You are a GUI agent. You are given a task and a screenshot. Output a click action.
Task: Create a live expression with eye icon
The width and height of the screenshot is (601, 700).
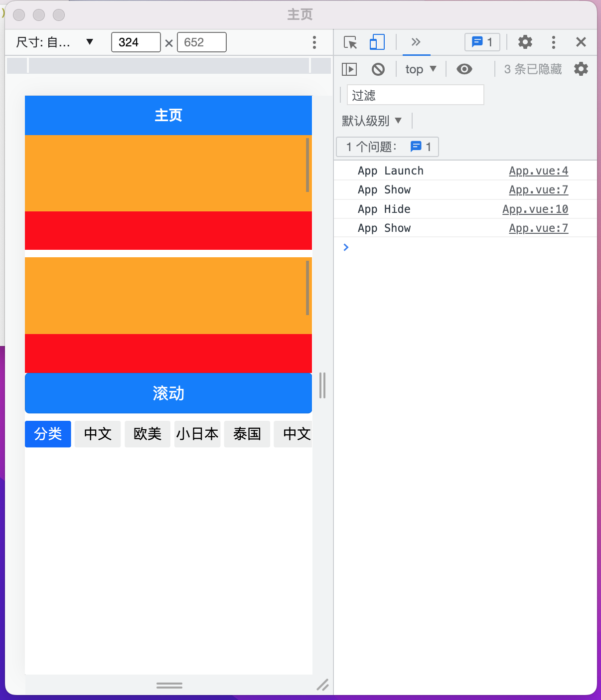464,69
